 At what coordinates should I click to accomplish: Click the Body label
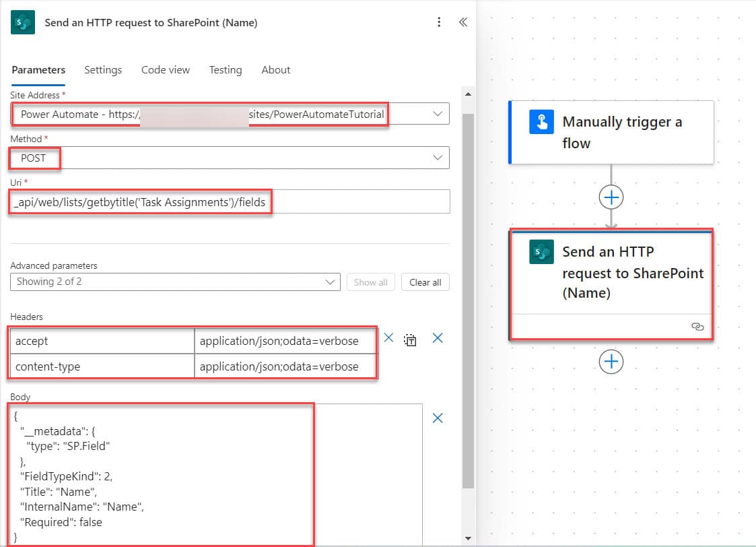[20, 397]
